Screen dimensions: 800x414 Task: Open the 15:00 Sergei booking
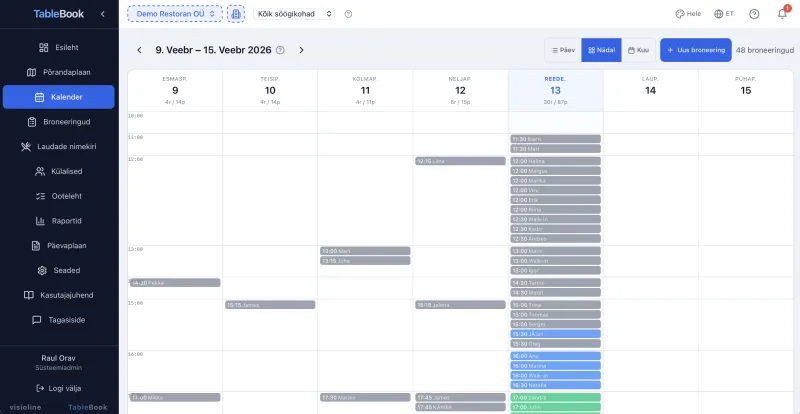click(x=556, y=324)
